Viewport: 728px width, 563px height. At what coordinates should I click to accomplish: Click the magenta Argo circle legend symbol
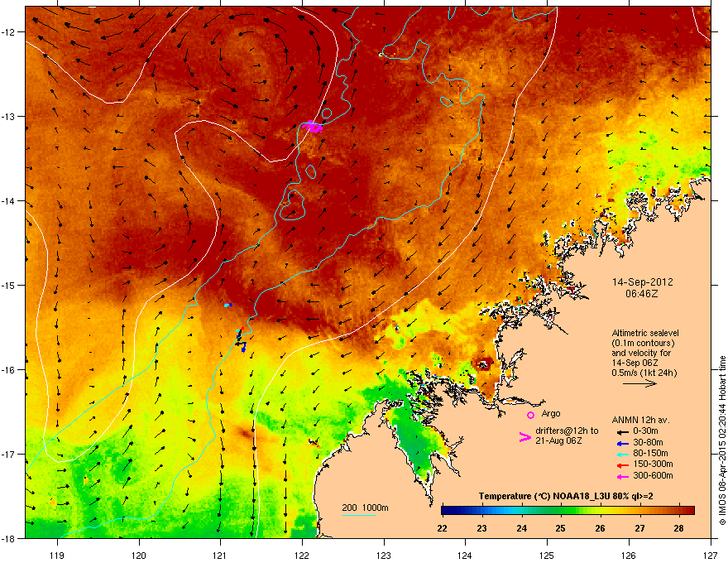(530, 415)
